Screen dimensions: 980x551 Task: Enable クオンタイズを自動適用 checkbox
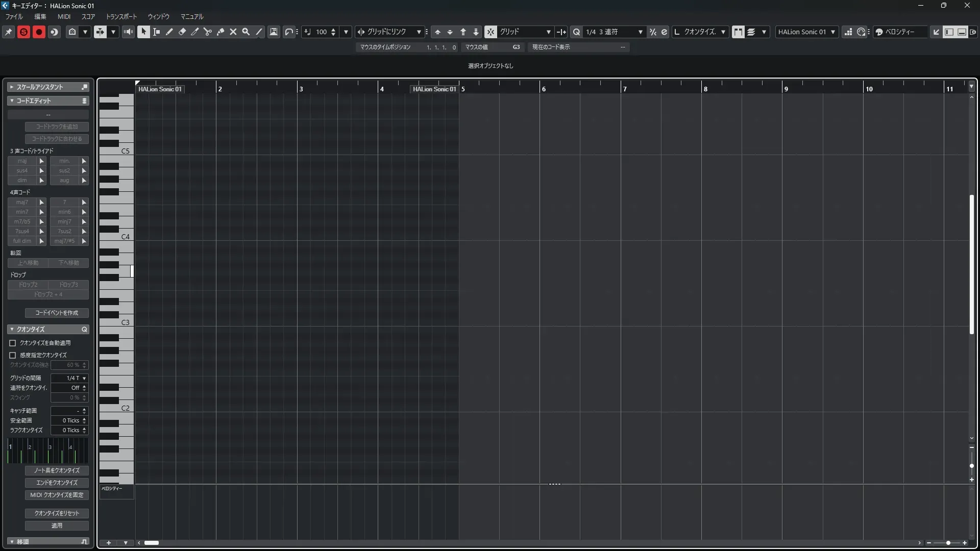tap(13, 343)
